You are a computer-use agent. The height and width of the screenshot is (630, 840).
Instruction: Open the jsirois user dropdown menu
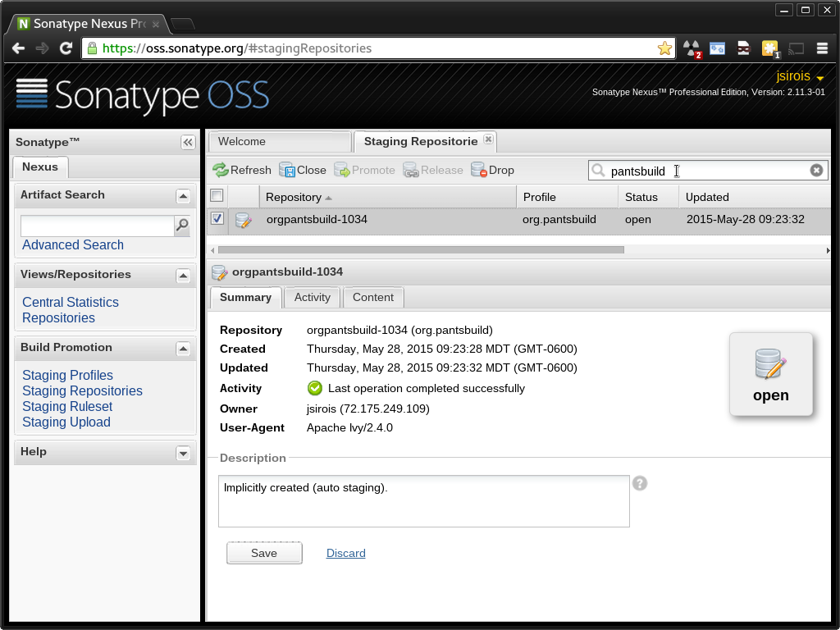[x=800, y=76]
